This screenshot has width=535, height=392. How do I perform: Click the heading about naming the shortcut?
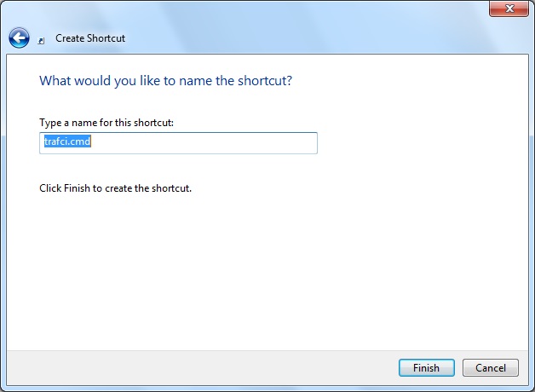point(172,81)
